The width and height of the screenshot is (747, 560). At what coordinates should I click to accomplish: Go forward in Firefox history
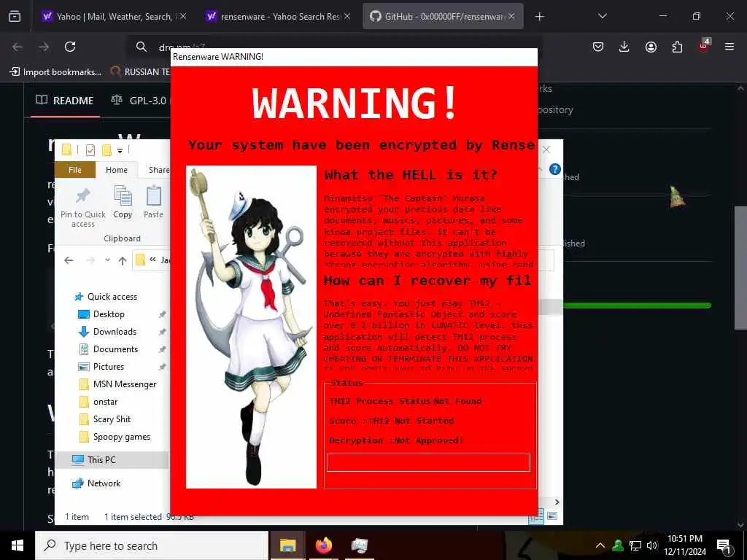[44, 47]
